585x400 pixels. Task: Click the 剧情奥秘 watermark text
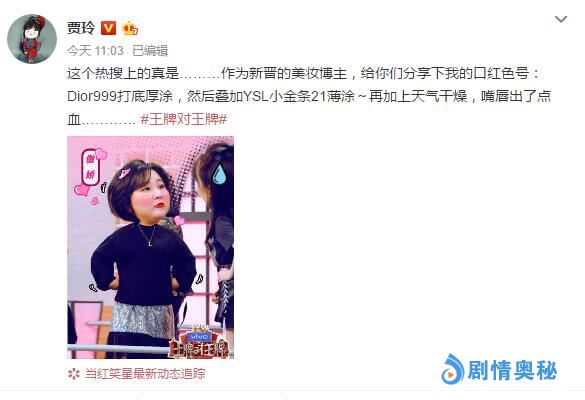tap(512, 371)
